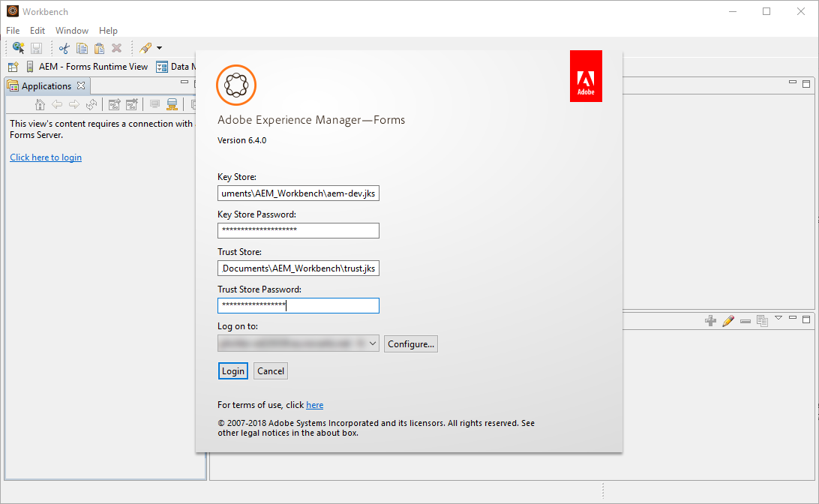
Task: Click the add plus icon in lower-right panel
Action: click(x=710, y=321)
